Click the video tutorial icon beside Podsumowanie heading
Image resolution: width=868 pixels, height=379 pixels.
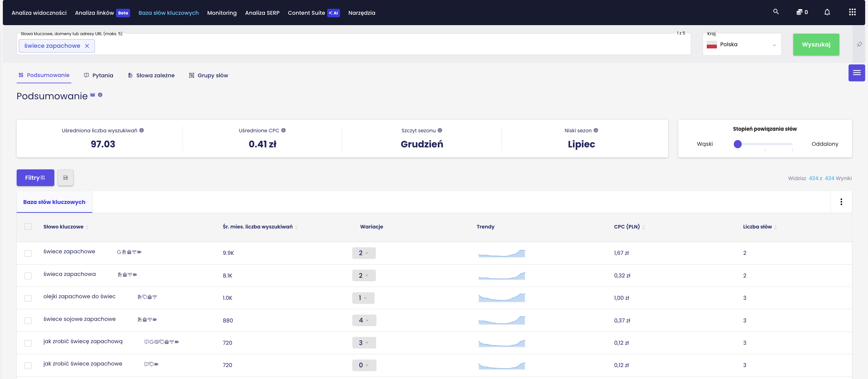93,95
